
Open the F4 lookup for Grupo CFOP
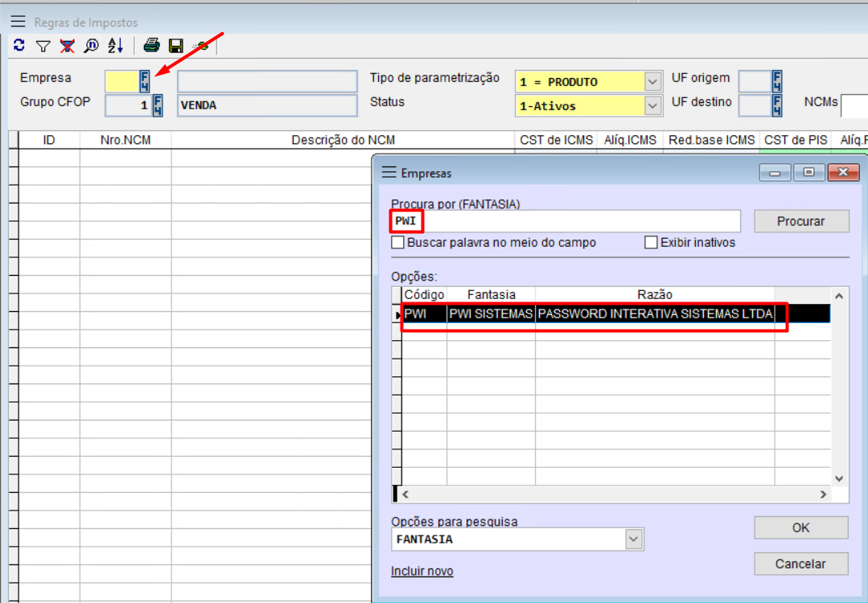(158, 105)
